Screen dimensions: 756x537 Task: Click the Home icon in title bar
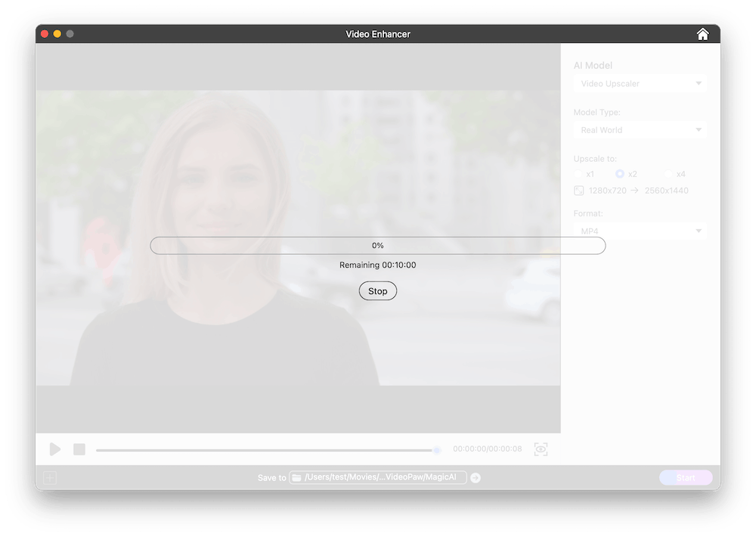(x=702, y=34)
